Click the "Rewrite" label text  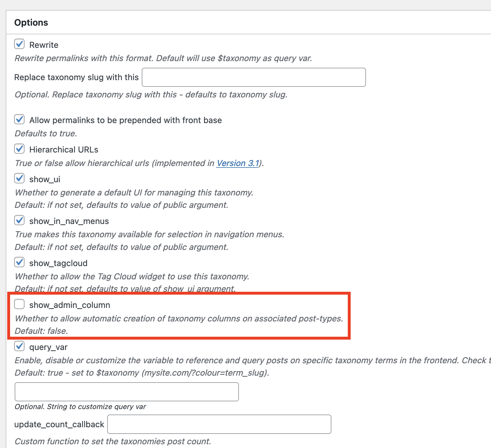tap(44, 45)
